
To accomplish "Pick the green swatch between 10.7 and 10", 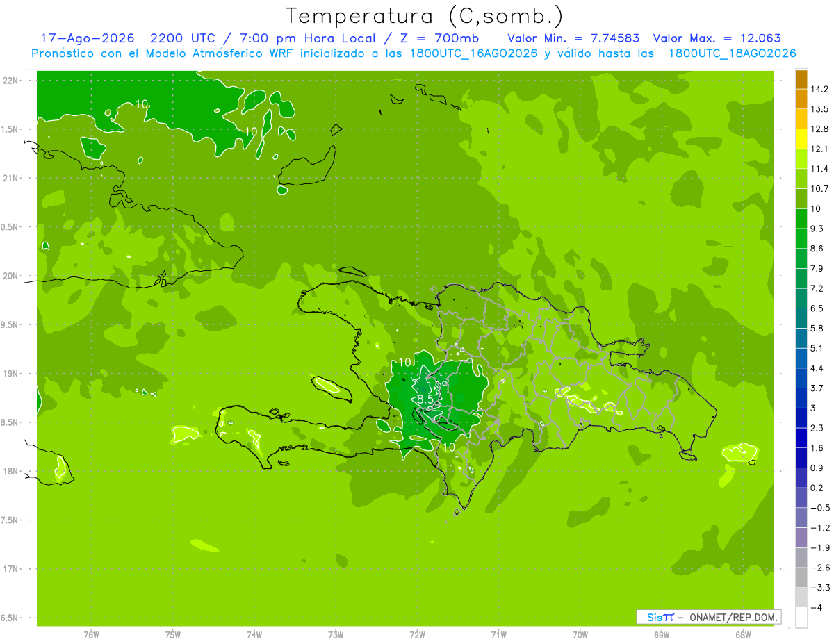I will coord(801,199).
